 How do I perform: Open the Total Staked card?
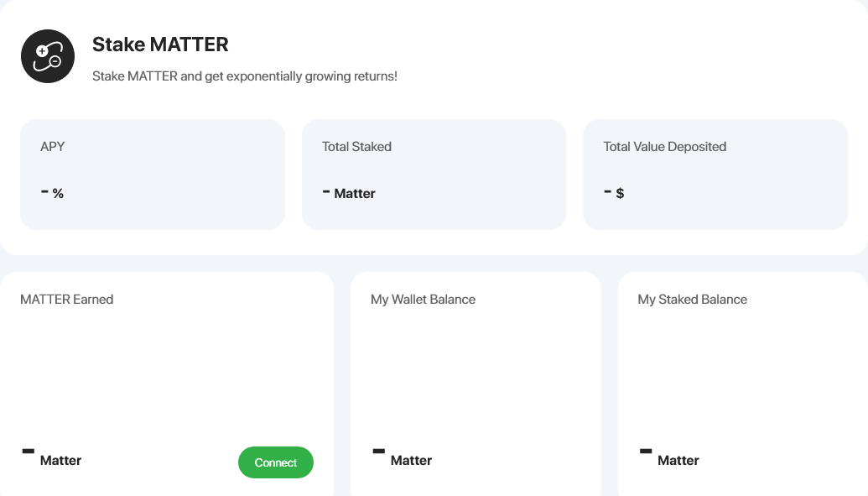[434, 175]
